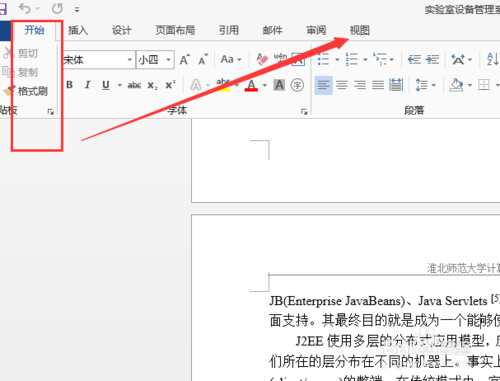Decrease font size with shrink icon
The image size is (500, 381).
[x=203, y=60]
